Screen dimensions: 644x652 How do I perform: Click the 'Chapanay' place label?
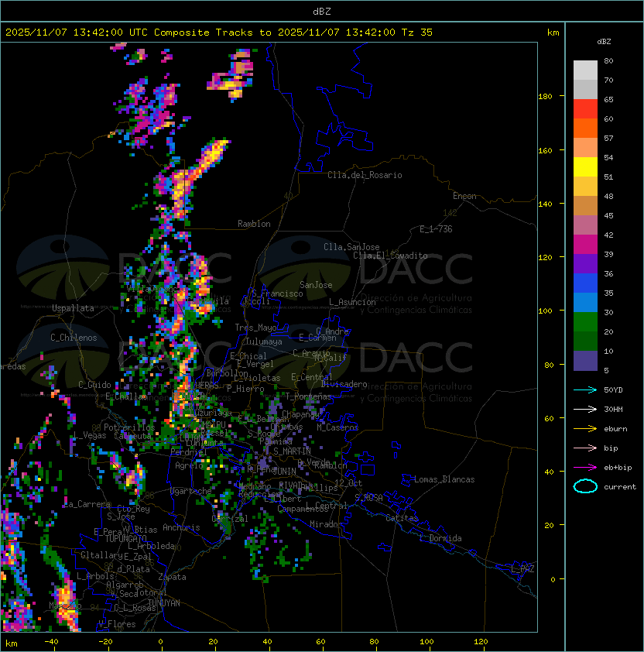point(300,414)
